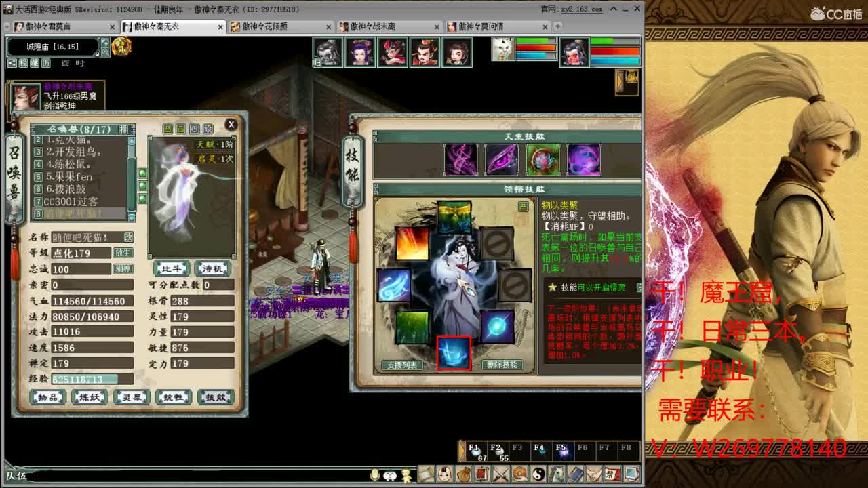Click the F2 hotkey slot
The width and height of the screenshot is (868, 488).
pyautogui.click(x=497, y=453)
